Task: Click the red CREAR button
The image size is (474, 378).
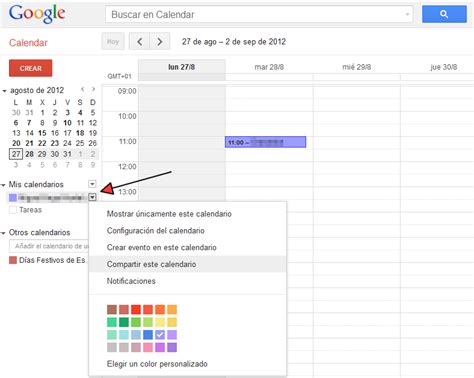Action: pos(31,68)
